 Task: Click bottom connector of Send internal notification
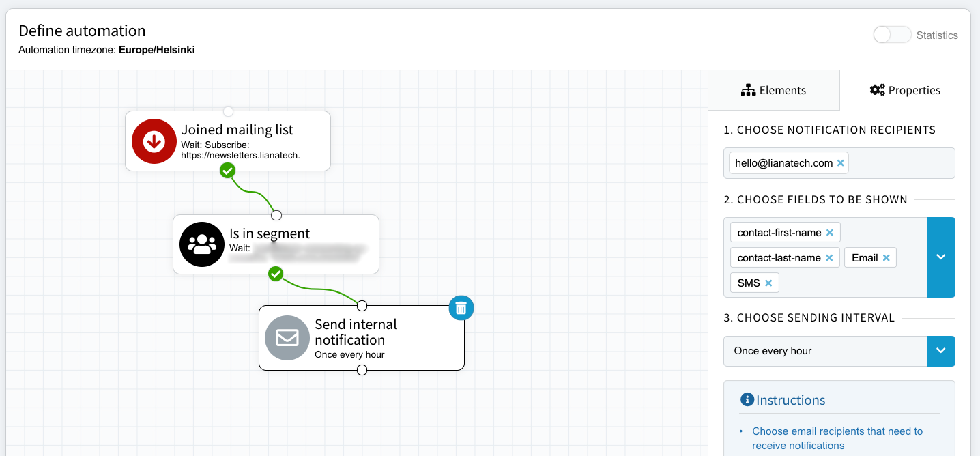pos(362,370)
